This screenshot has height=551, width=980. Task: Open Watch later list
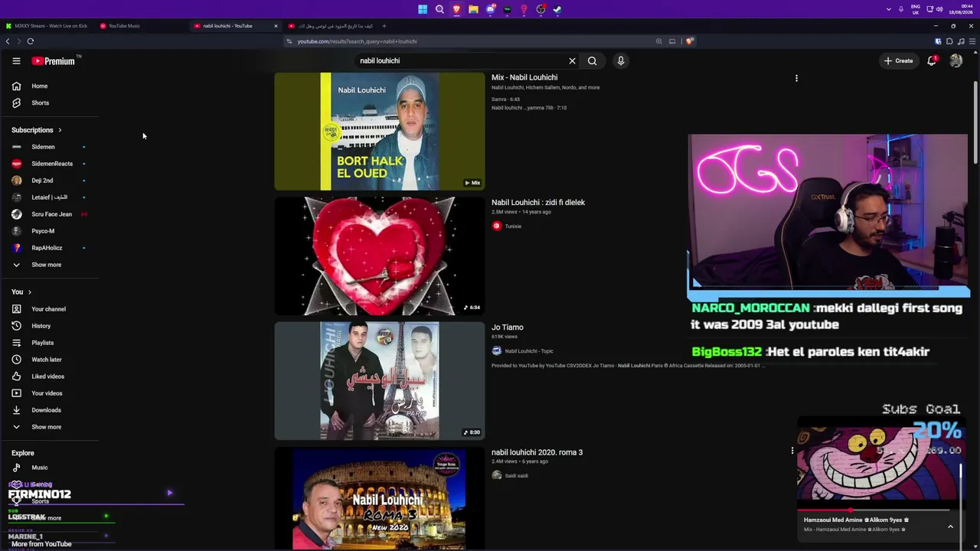click(x=37, y=360)
